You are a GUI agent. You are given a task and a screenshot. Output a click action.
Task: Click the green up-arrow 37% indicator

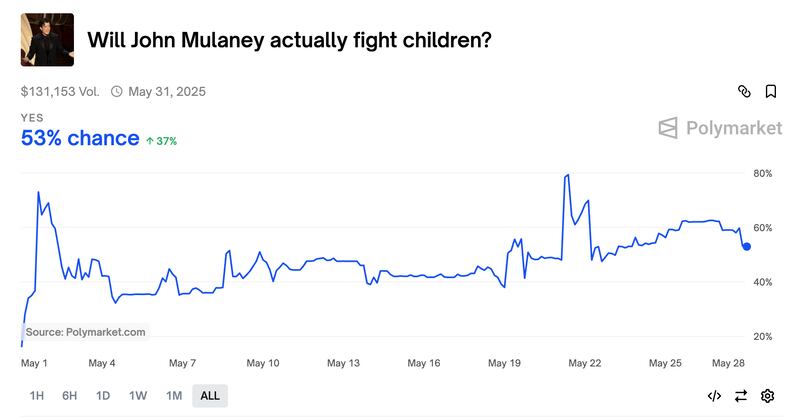pos(161,141)
